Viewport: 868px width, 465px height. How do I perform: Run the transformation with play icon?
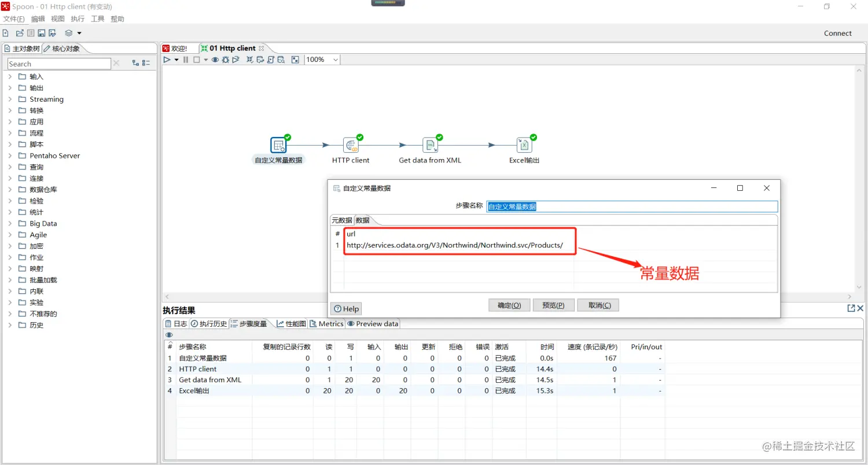click(167, 60)
